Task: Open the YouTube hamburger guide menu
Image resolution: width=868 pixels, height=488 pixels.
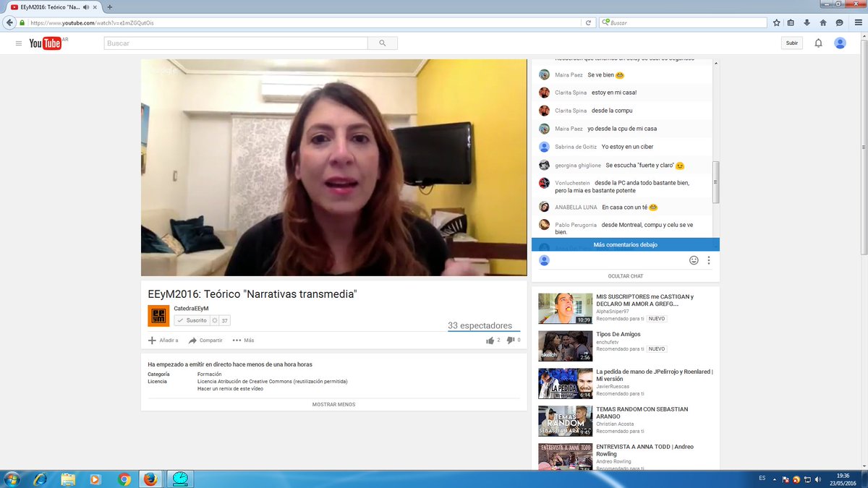Action: [19, 43]
